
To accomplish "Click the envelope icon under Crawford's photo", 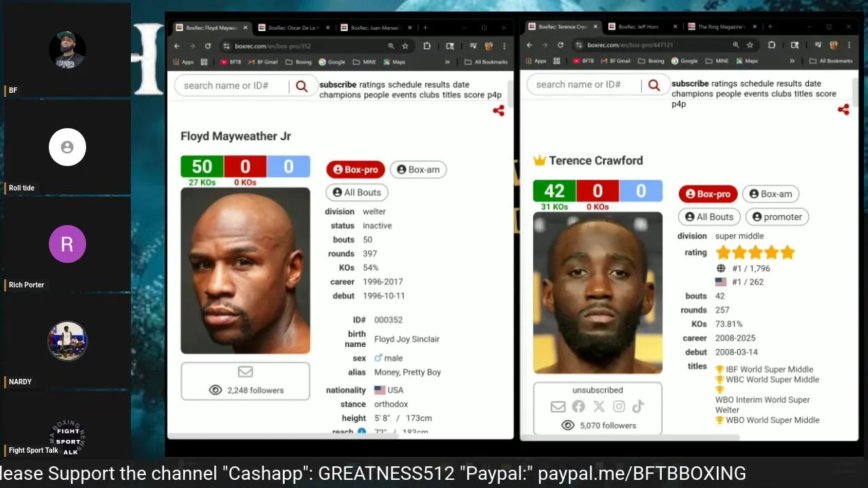I will coord(558,407).
